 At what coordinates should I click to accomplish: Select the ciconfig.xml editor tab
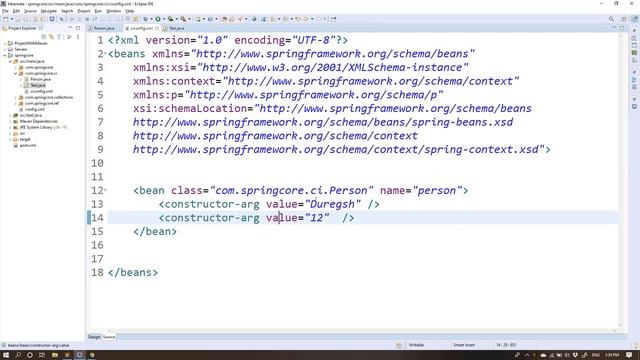pos(141,28)
